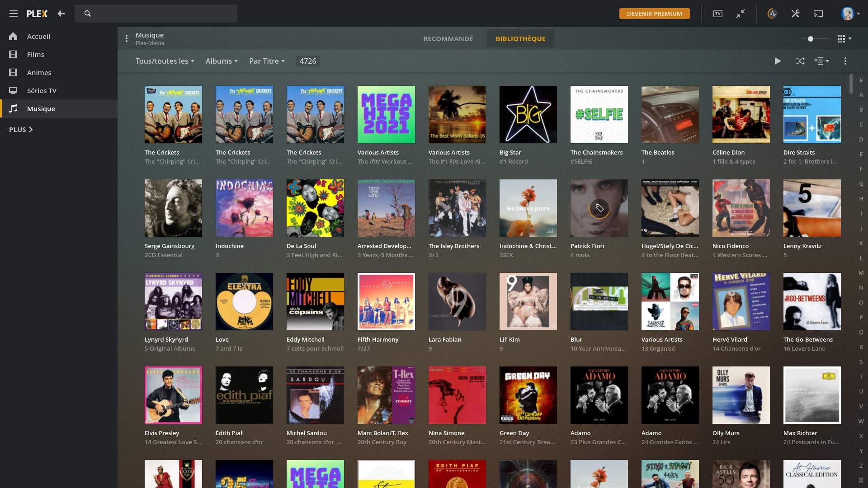The width and height of the screenshot is (868, 488).
Task: Open the Big Star #1 Record cover
Action: pos(528,114)
